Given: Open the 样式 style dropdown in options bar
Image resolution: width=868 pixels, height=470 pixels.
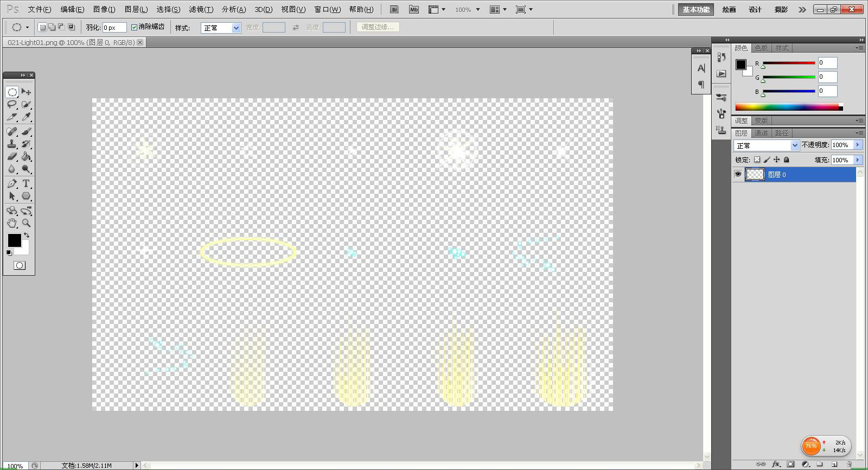Looking at the screenshot, I should pos(221,28).
